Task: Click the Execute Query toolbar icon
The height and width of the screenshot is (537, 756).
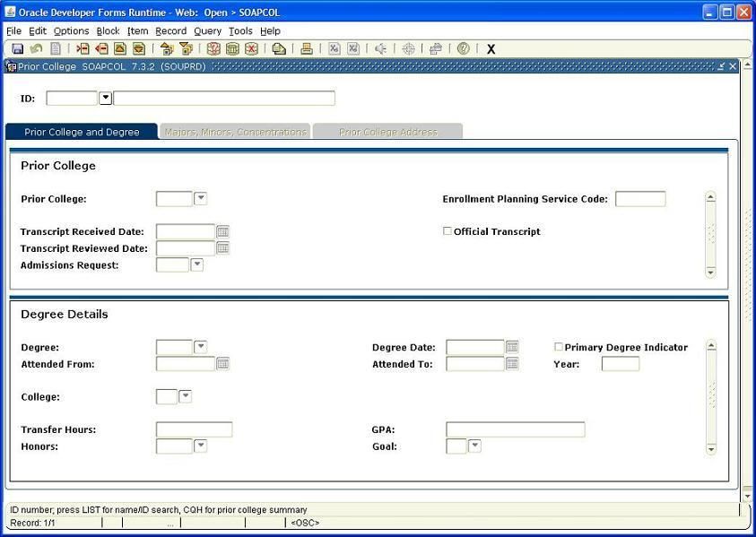Action: point(232,48)
